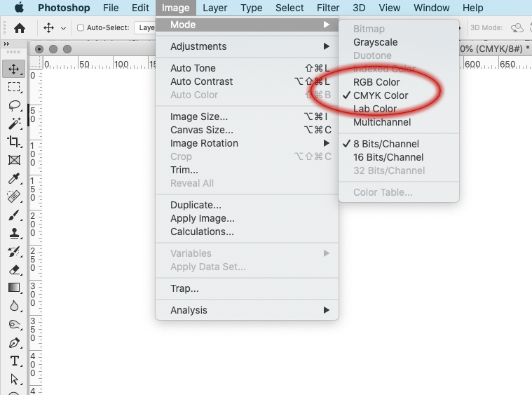Open the Edit menu
Viewport: 532px width, 395px height.
pos(140,8)
